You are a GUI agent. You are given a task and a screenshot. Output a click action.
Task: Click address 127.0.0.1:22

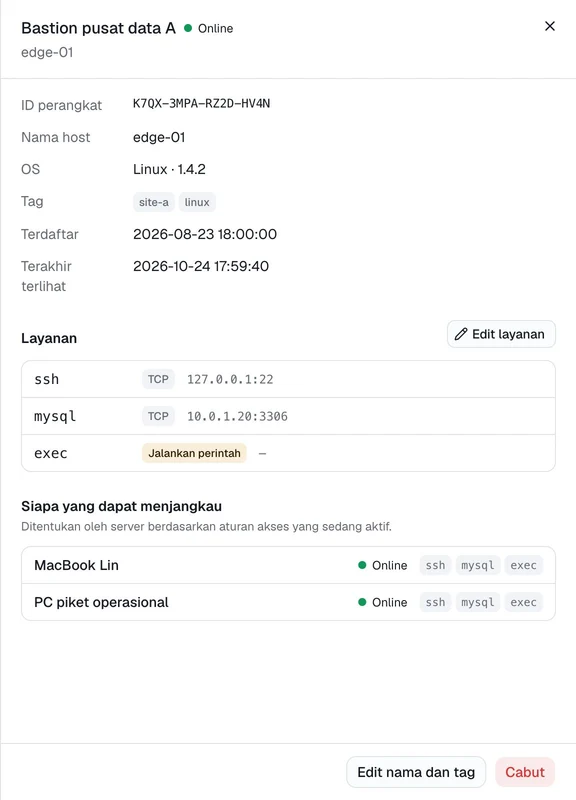(230, 379)
